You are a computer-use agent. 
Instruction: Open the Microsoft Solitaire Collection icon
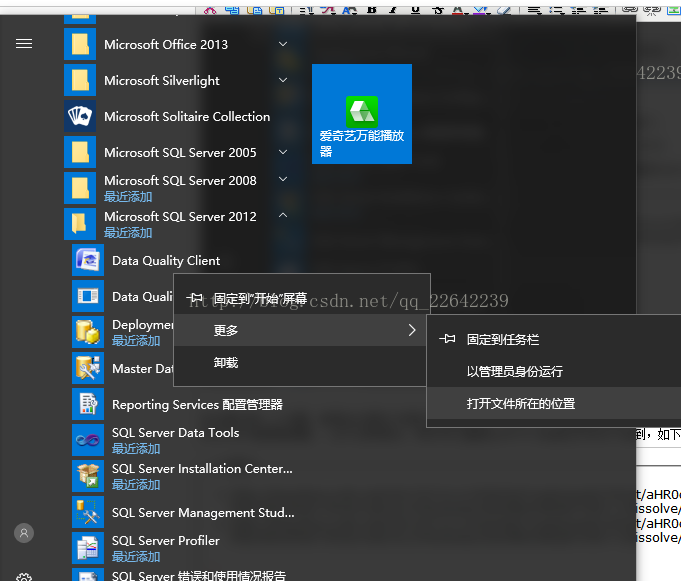tap(80, 116)
